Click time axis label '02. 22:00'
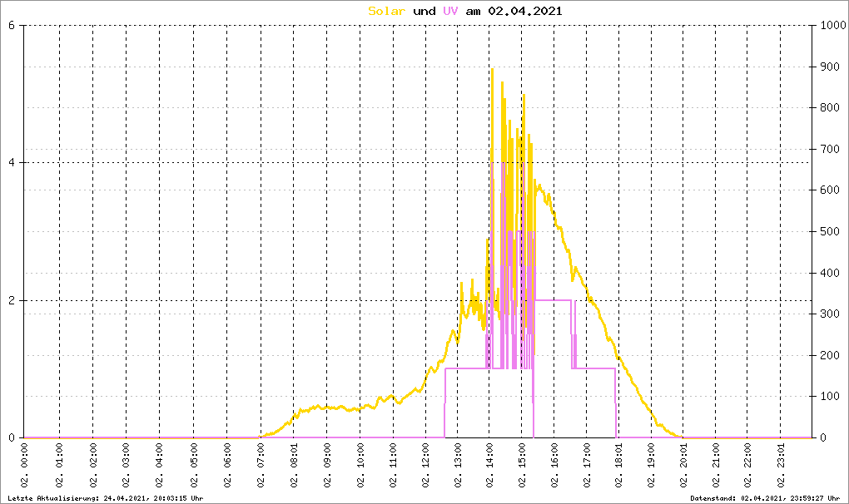Image resolution: width=849 pixels, height=504 pixels. pos(747,465)
